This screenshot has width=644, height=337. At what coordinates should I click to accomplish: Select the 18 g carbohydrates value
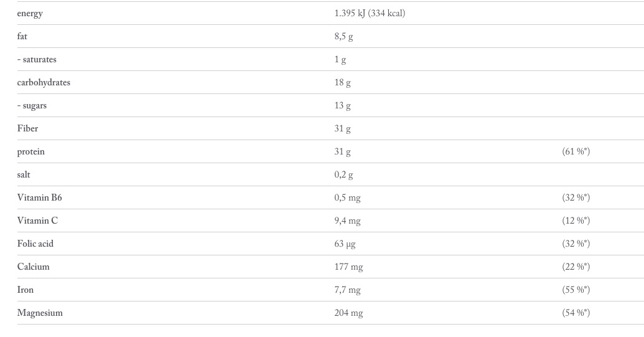click(x=343, y=83)
